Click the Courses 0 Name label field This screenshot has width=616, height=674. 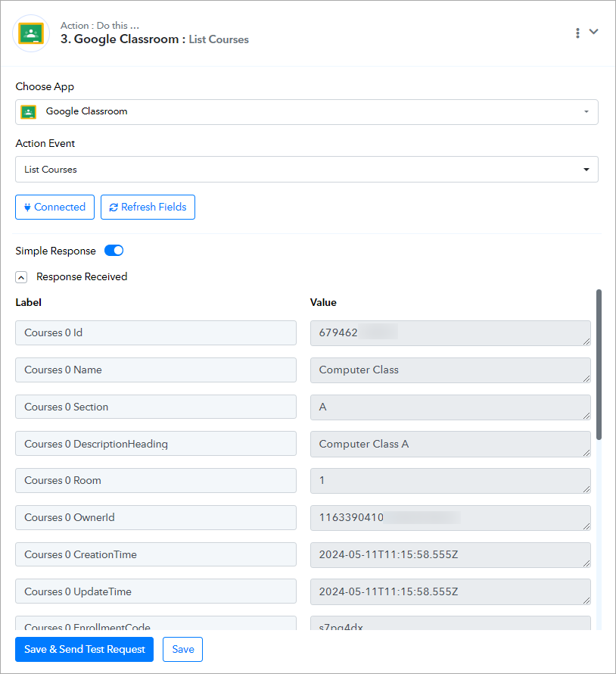156,370
